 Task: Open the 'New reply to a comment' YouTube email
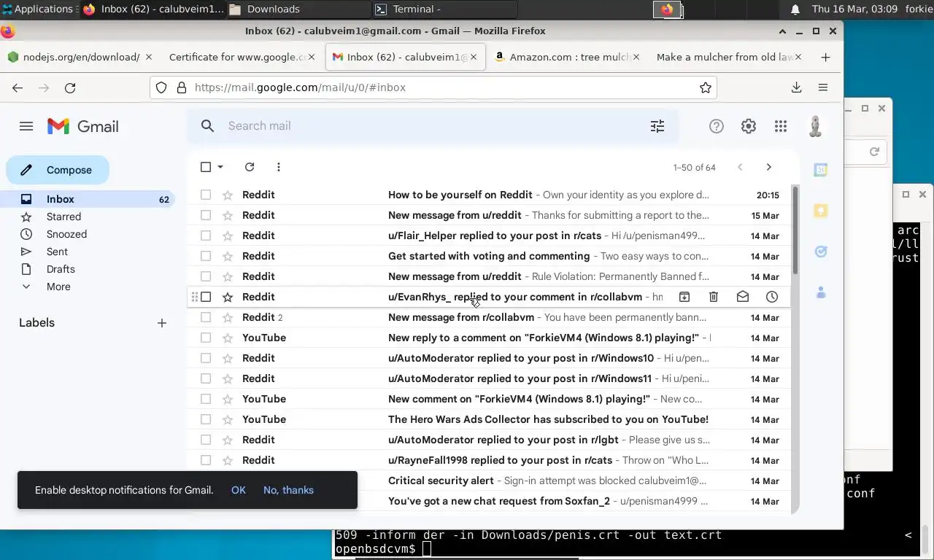(x=489, y=338)
